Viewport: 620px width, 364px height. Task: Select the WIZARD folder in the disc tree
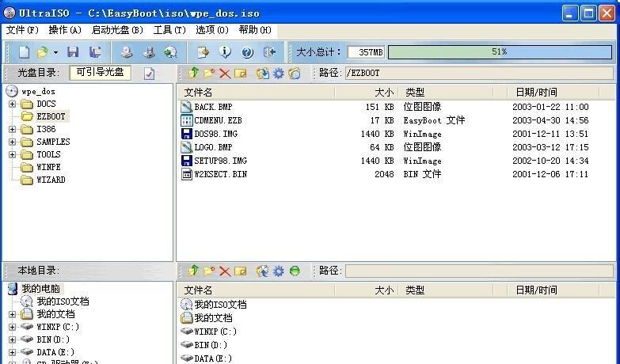pyautogui.click(x=51, y=180)
